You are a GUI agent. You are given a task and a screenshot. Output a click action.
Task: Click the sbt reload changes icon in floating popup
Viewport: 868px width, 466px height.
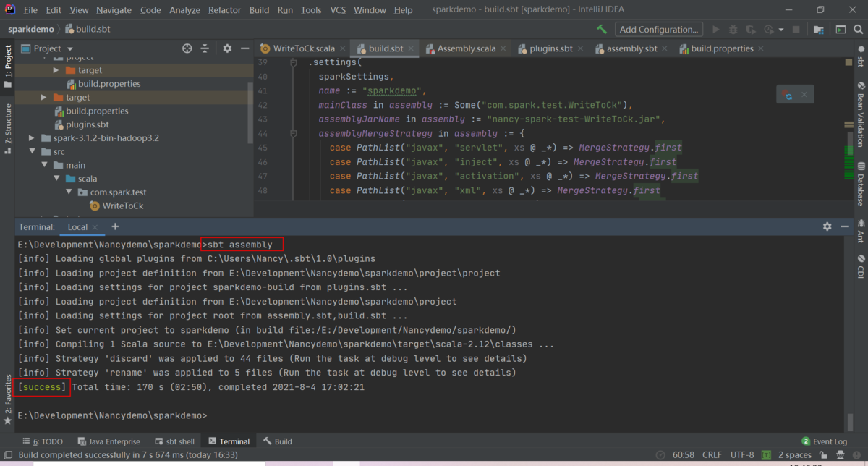[788, 94]
